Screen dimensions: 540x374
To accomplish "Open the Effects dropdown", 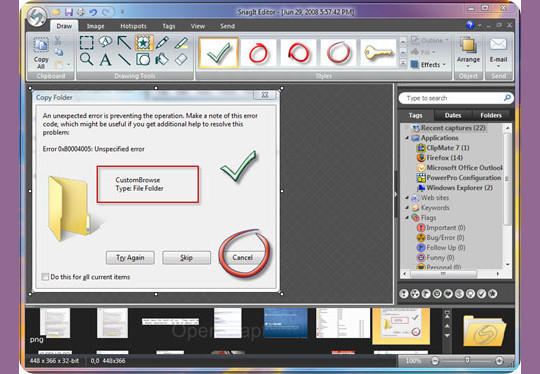I will pyautogui.click(x=429, y=64).
